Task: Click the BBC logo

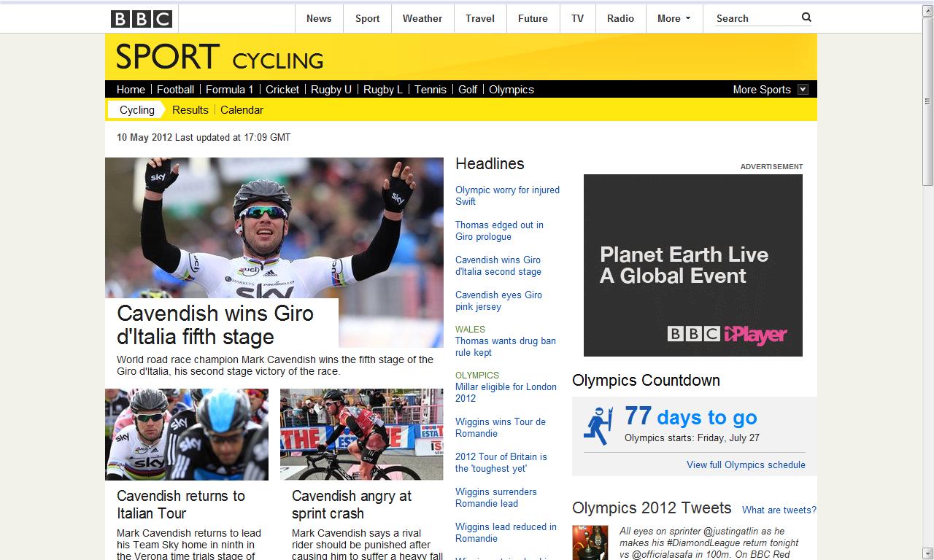Action: [142, 18]
